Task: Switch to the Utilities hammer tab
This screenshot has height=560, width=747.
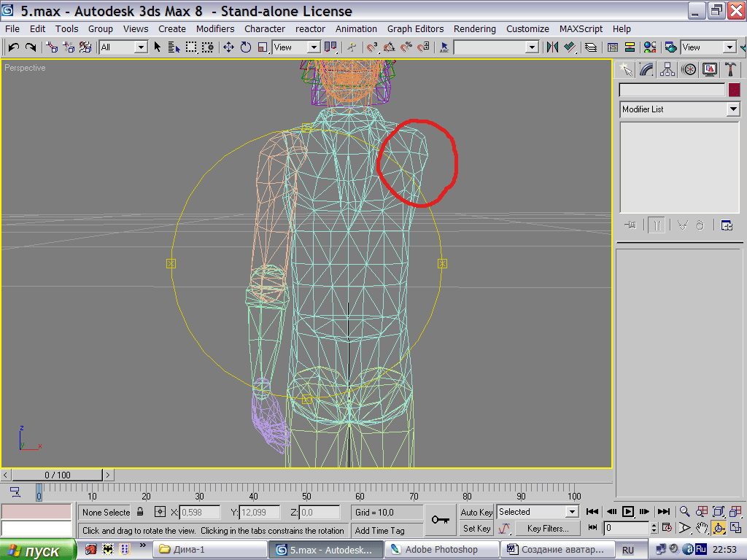Action: 729,69
